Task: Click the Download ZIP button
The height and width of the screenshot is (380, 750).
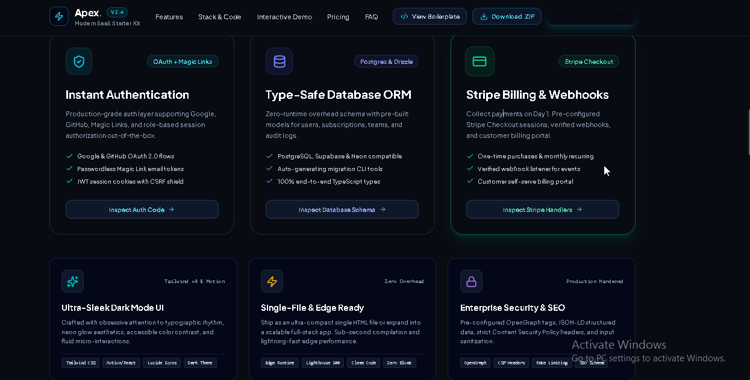Action: click(x=507, y=16)
